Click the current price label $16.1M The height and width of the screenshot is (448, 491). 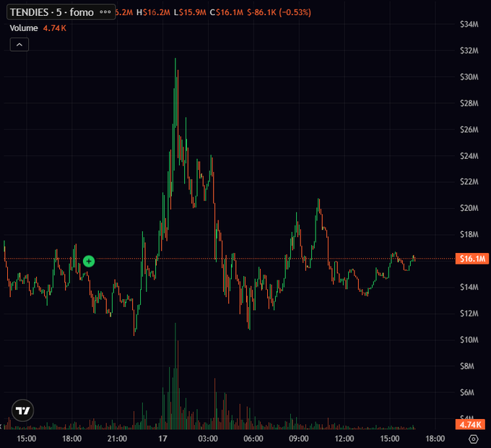[x=472, y=259]
